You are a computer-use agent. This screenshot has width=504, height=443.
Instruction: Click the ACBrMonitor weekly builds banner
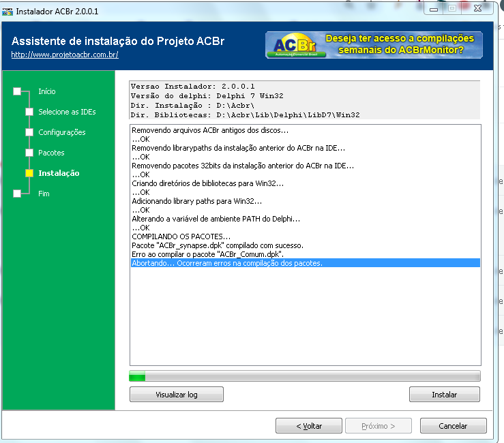374,45
